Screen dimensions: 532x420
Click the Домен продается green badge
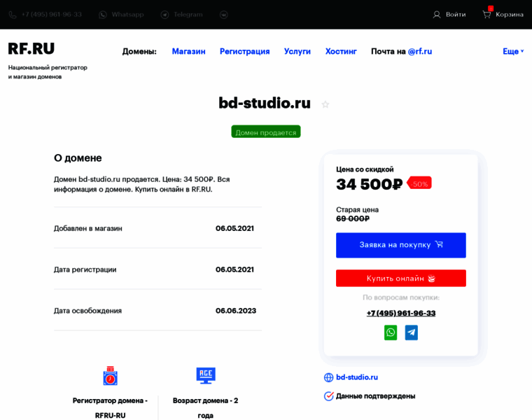[266, 132]
